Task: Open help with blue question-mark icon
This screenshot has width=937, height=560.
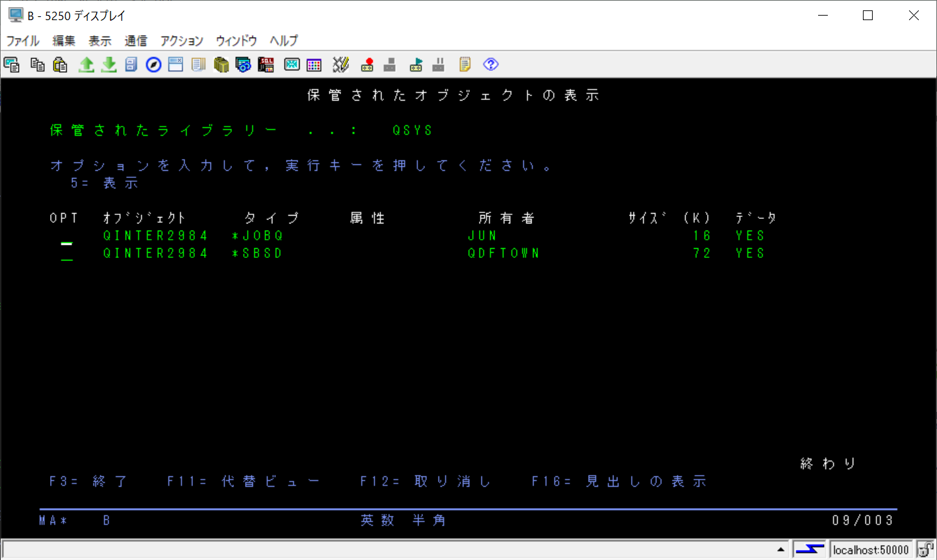Action: tap(491, 64)
